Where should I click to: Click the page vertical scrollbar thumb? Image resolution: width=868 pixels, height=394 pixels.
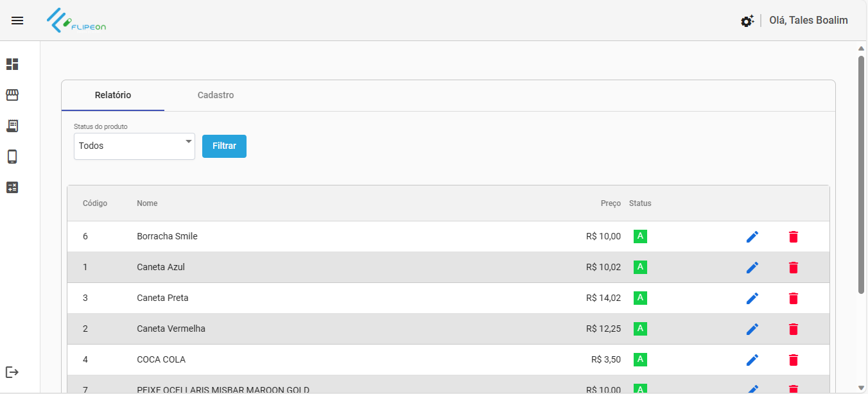click(861, 173)
